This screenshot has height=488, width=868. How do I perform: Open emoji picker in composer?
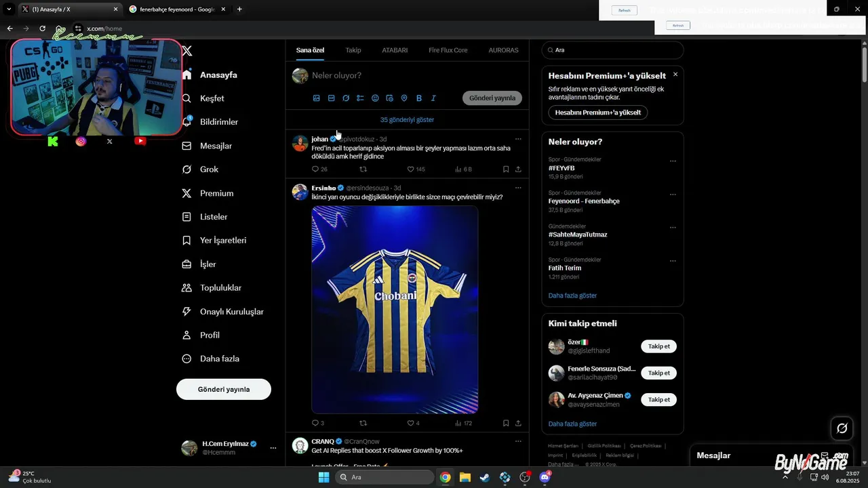(x=375, y=98)
